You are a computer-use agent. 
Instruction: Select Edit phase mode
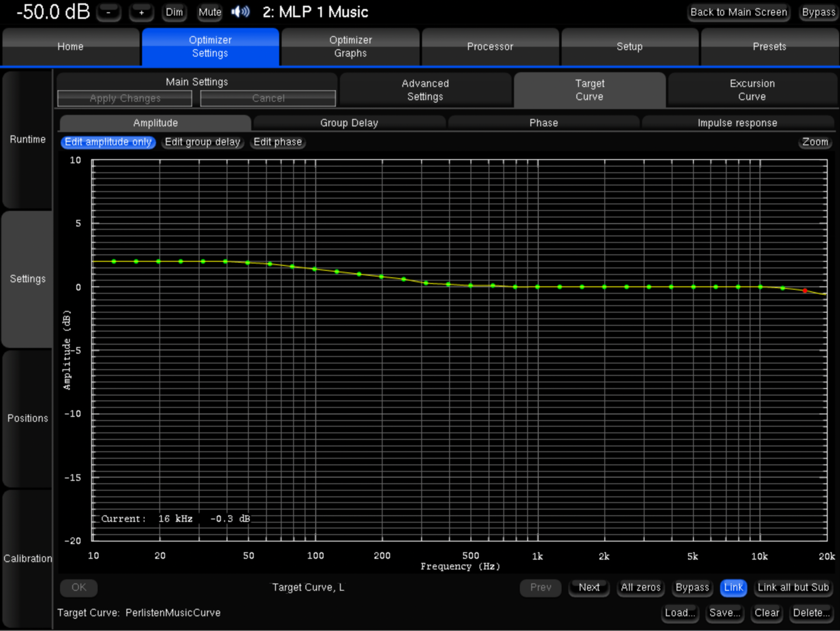click(x=278, y=142)
